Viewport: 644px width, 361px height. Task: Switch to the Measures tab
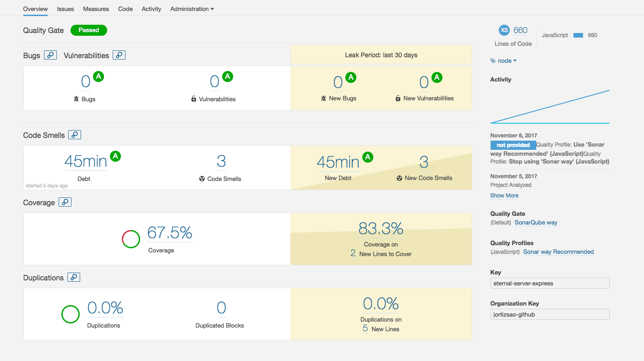(x=96, y=9)
